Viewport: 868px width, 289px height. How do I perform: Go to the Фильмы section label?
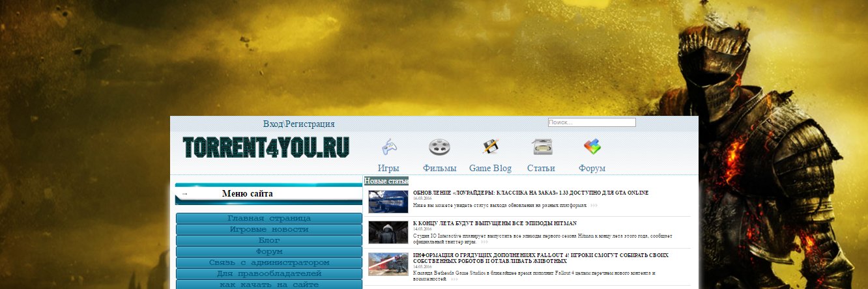[439, 168]
